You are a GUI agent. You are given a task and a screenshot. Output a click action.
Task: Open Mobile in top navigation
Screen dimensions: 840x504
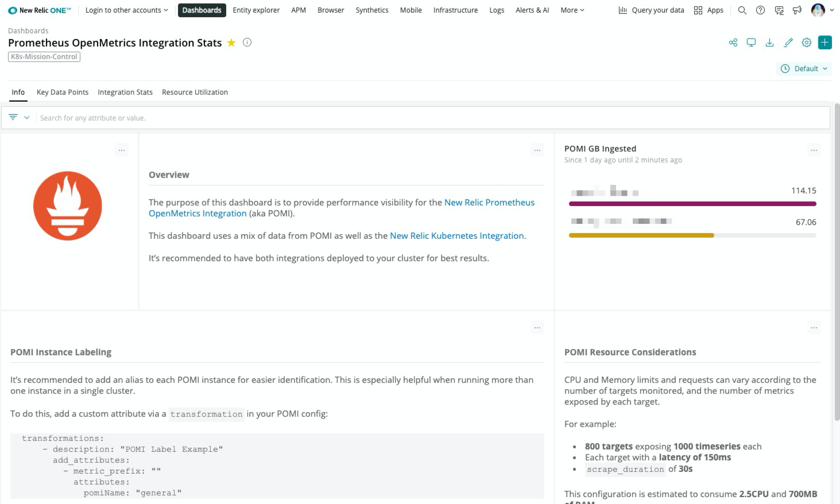[x=411, y=10]
